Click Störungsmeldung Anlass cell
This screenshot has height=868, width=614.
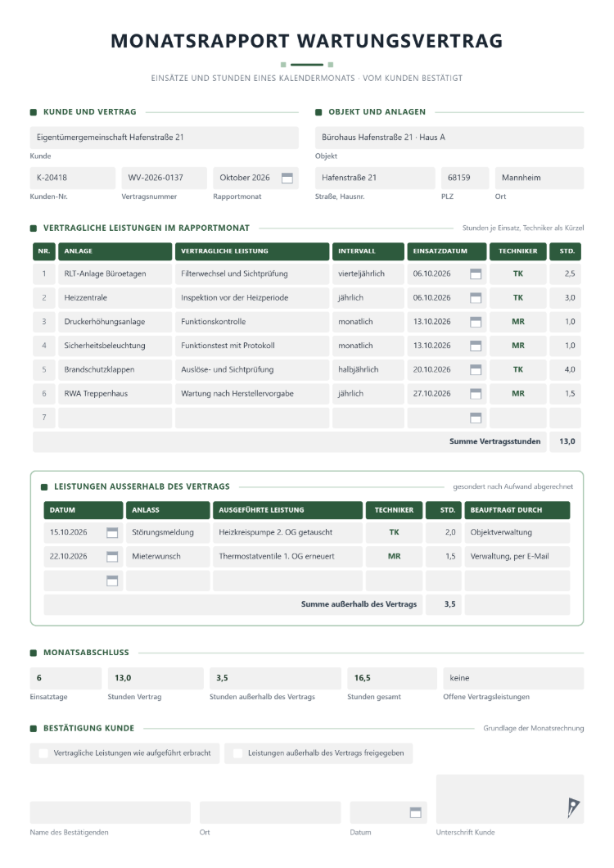pos(169,532)
